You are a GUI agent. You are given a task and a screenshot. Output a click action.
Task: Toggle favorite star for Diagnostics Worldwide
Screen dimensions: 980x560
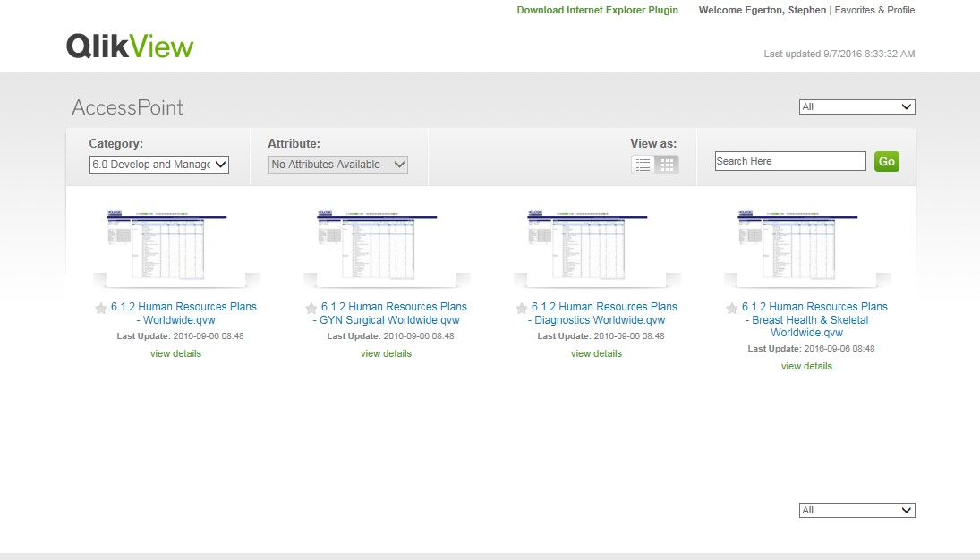[x=521, y=308]
